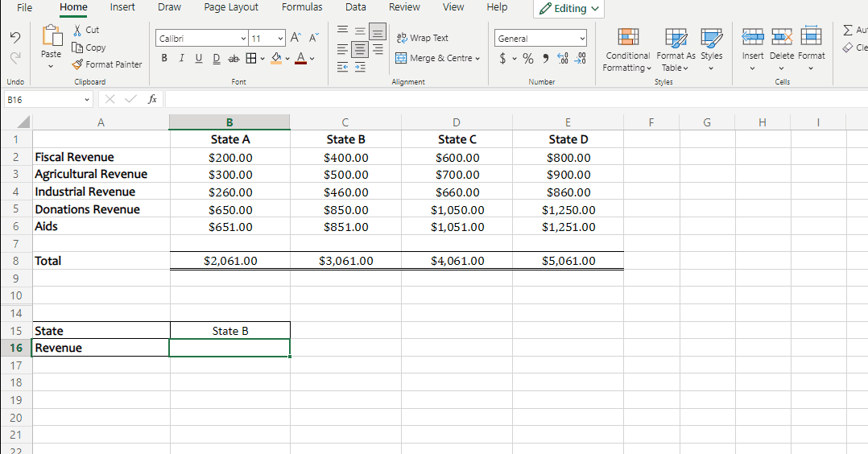Image resolution: width=868 pixels, height=454 pixels.
Task: Click the Paste clipboard icon
Action: [x=52, y=35]
